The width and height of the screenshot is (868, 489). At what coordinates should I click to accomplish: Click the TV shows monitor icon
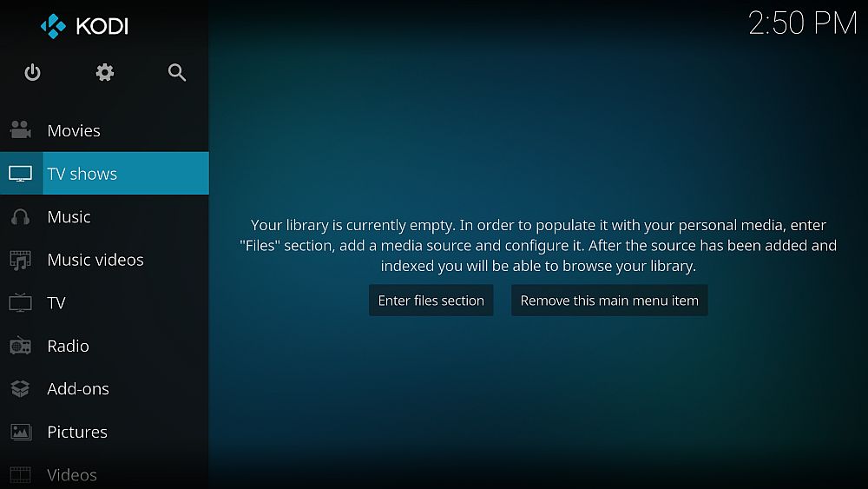21,174
